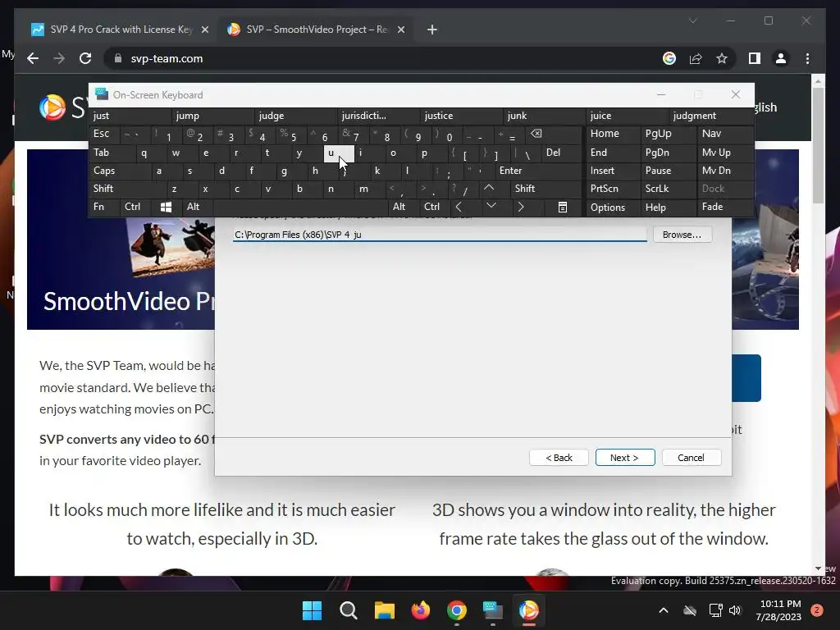
Task: Open Chrome three-dot menu
Action: (807, 58)
